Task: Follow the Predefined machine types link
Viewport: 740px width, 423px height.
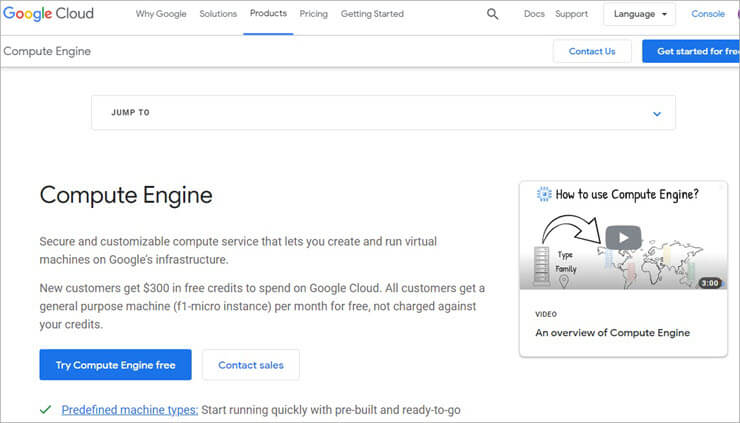Action: (x=130, y=410)
